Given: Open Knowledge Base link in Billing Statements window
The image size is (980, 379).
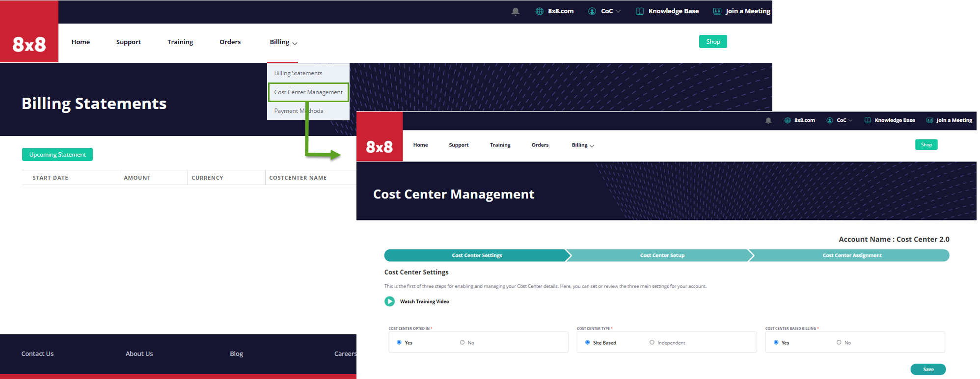Looking at the screenshot, I should (674, 11).
